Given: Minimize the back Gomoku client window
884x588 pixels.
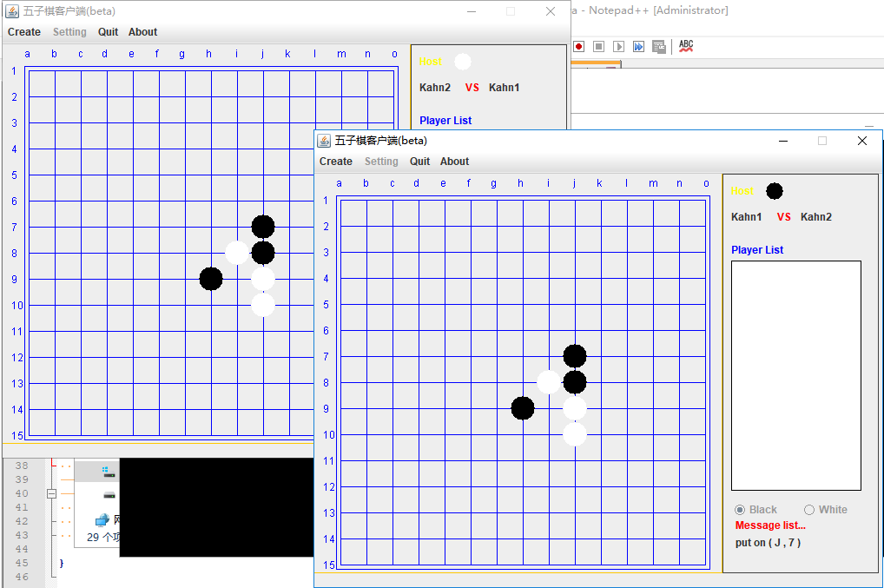Looking at the screenshot, I should (472, 11).
